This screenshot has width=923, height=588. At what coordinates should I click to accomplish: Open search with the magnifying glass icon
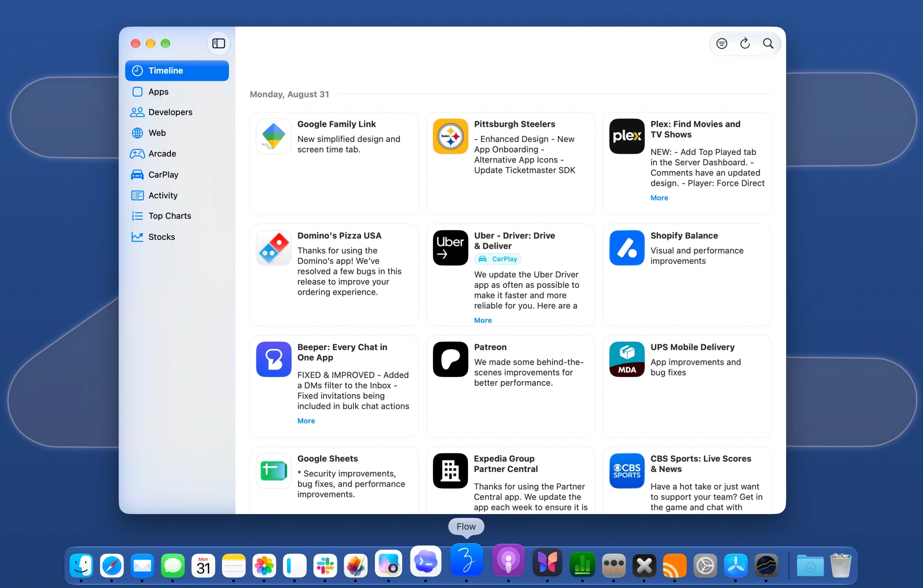[x=768, y=43]
